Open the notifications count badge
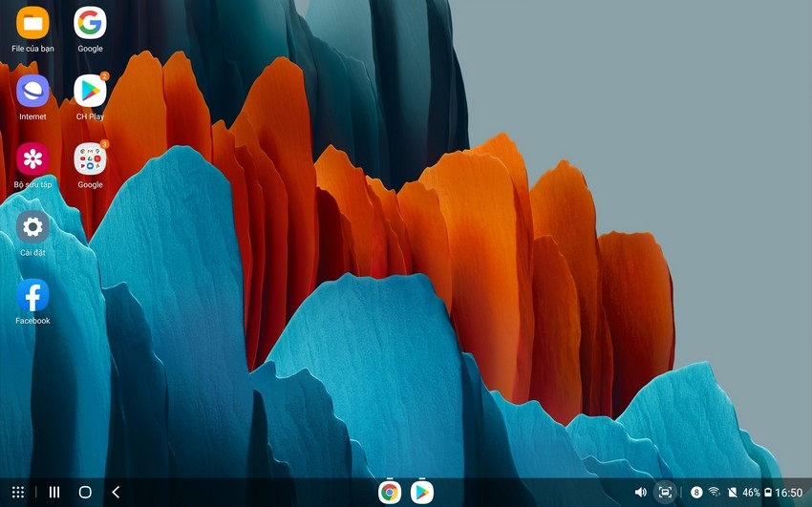Viewport: 812px width, 507px height. click(696, 492)
